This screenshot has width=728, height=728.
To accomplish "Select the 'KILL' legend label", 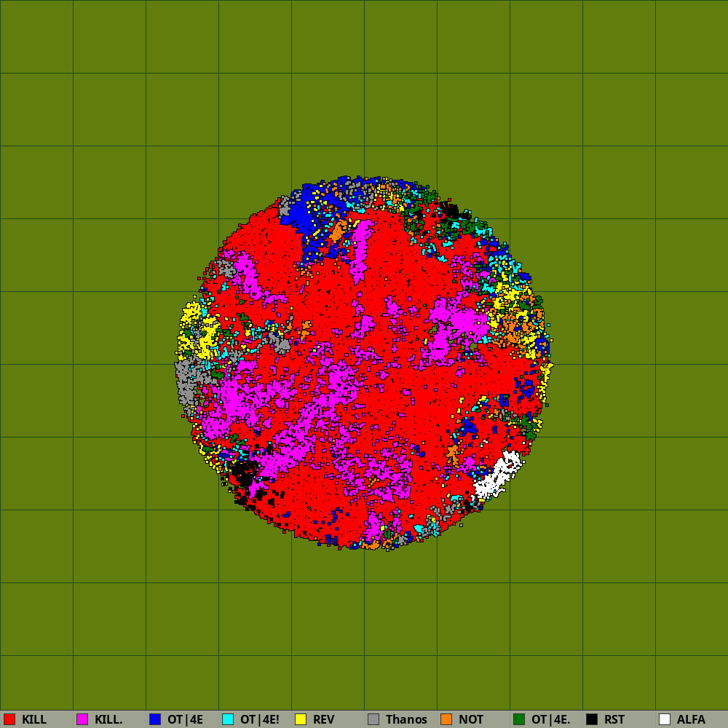I will coord(34,720).
